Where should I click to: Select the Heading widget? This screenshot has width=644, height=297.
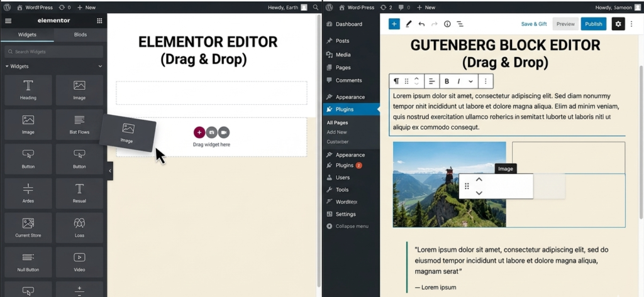[x=28, y=90]
